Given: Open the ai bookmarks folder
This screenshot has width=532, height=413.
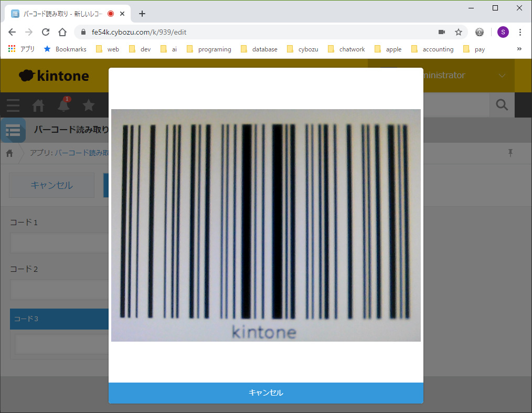Looking at the screenshot, I should (x=168, y=49).
